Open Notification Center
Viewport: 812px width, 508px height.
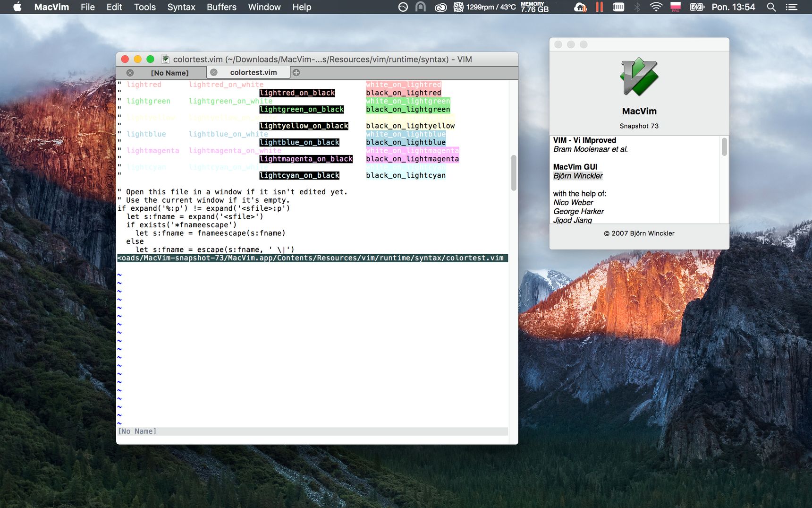[x=792, y=7]
